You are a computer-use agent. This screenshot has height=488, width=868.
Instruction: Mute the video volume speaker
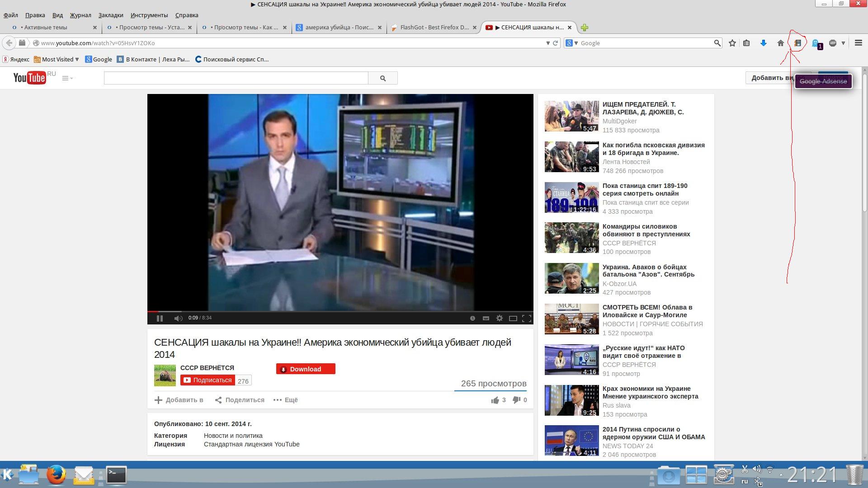coord(178,318)
